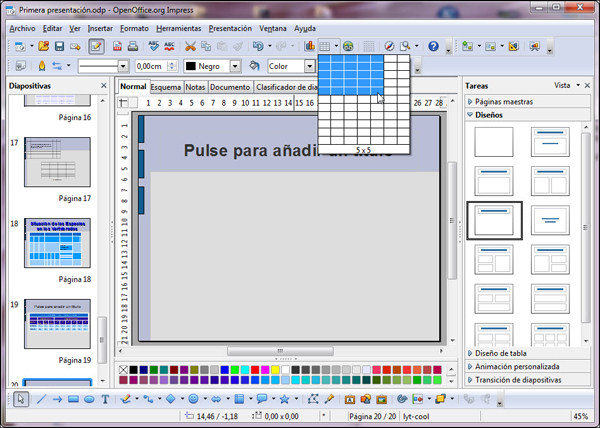Select the Stars shapes tool
This screenshot has height=428, width=600.
point(284,399)
